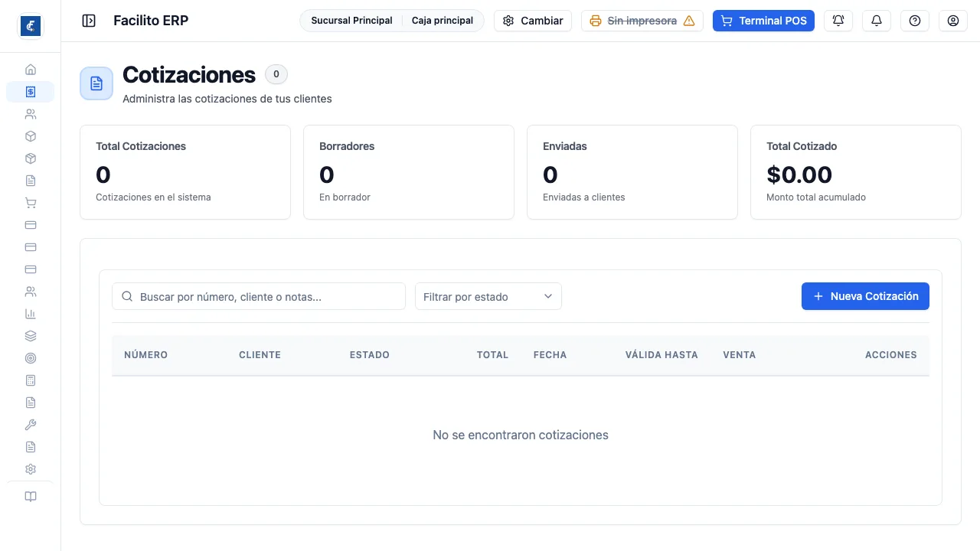Open the target icon in the sidebar
This screenshot has height=551, width=980.
click(x=31, y=358)
